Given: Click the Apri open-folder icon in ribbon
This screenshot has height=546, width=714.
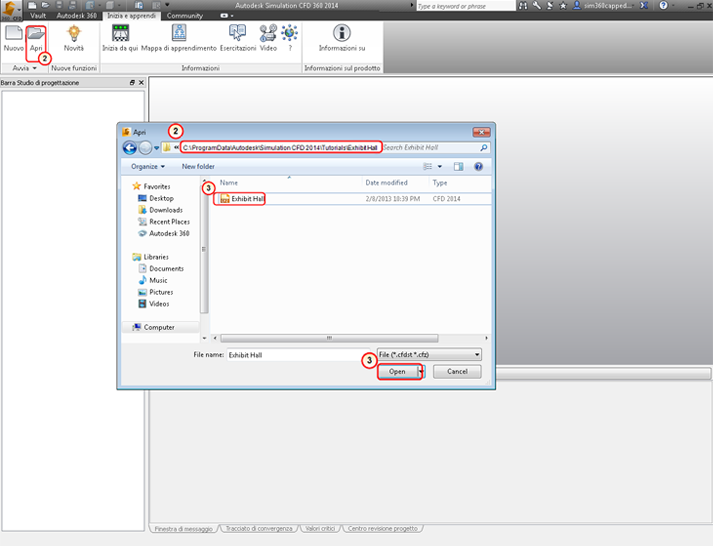Looking at the screenshot, I should point(36,33).
